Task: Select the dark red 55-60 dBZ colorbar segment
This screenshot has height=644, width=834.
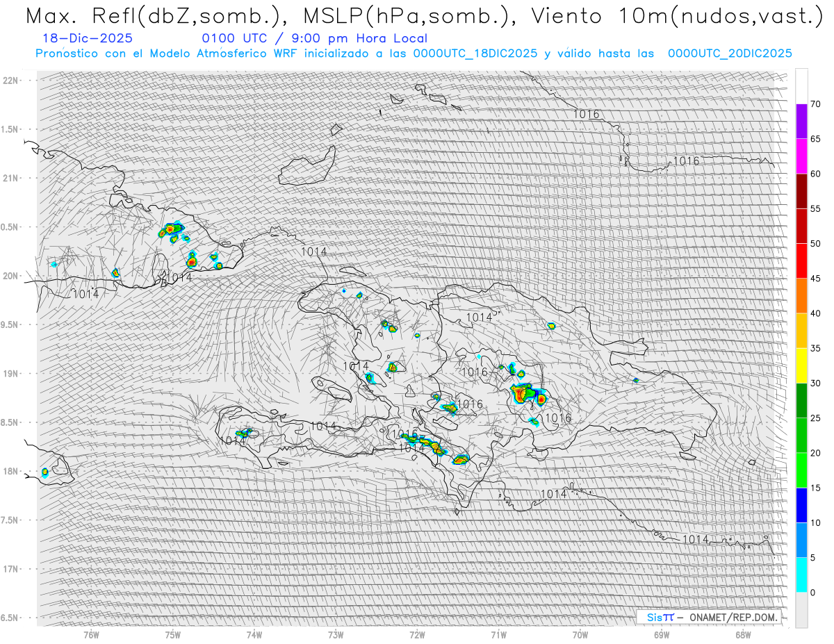Action: pyautogui.click(x=801, y=191)
